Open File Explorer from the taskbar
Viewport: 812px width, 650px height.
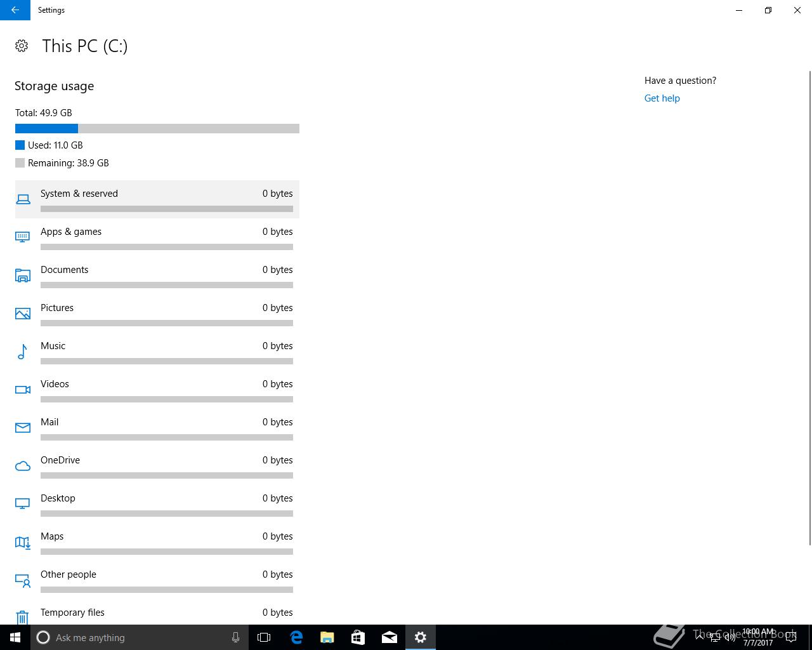(x=327, y=637)
